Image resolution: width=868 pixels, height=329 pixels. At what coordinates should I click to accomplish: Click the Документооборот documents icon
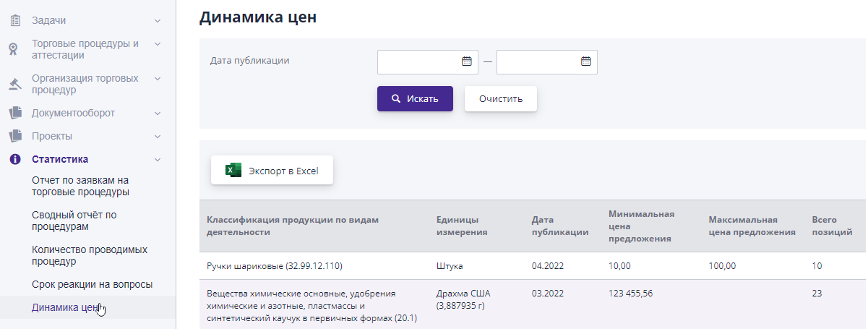[x=14, y=113]
